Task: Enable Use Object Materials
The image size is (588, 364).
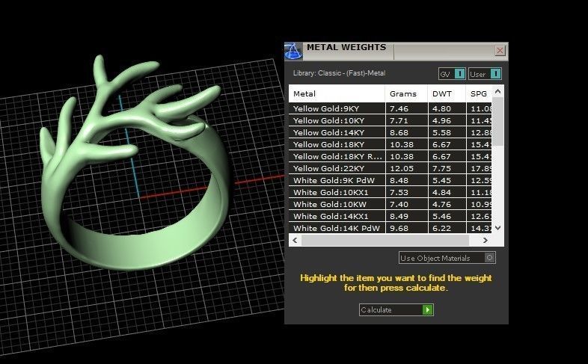Action: coord(447,258)
